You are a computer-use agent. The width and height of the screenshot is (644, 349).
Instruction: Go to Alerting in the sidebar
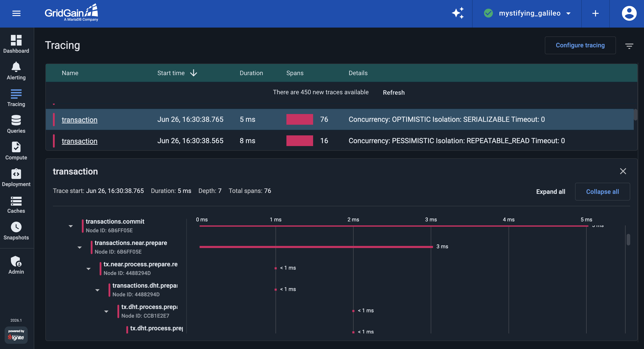(16, 71)
